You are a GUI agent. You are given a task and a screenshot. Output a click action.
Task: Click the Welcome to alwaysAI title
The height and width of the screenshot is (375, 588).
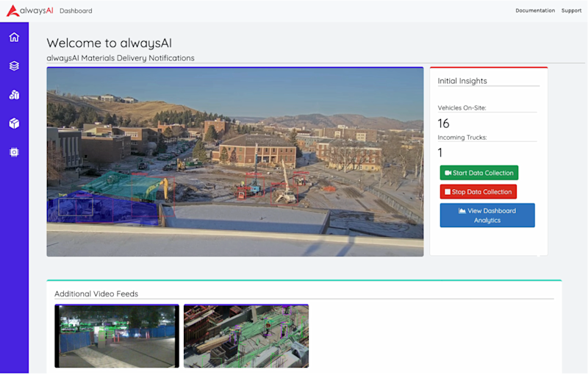[109, 43]
